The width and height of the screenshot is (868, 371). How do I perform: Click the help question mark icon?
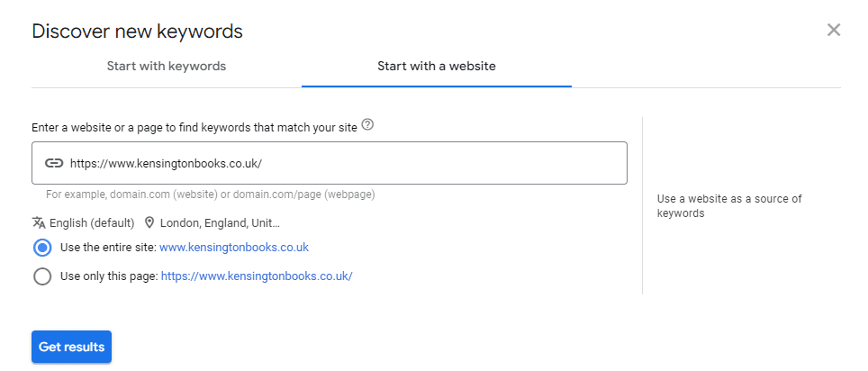(367, 125)
